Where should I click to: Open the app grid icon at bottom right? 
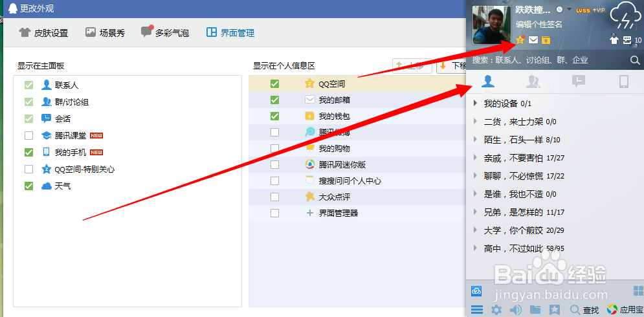639,291
